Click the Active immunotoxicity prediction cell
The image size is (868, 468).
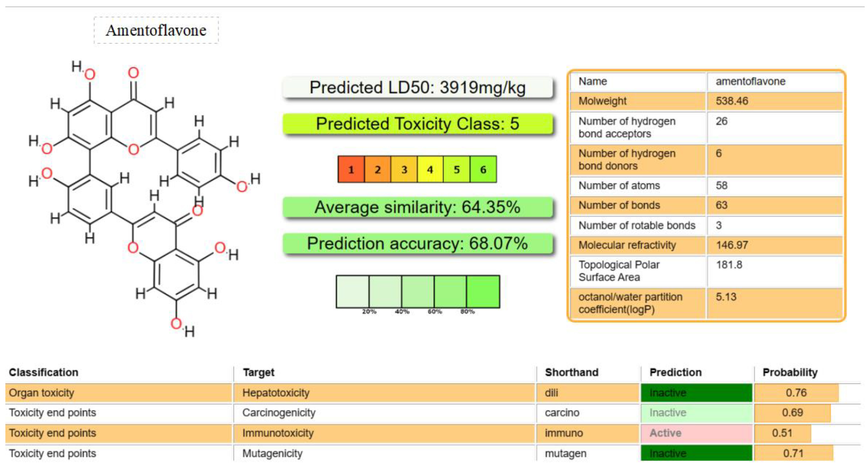point(696,433)
